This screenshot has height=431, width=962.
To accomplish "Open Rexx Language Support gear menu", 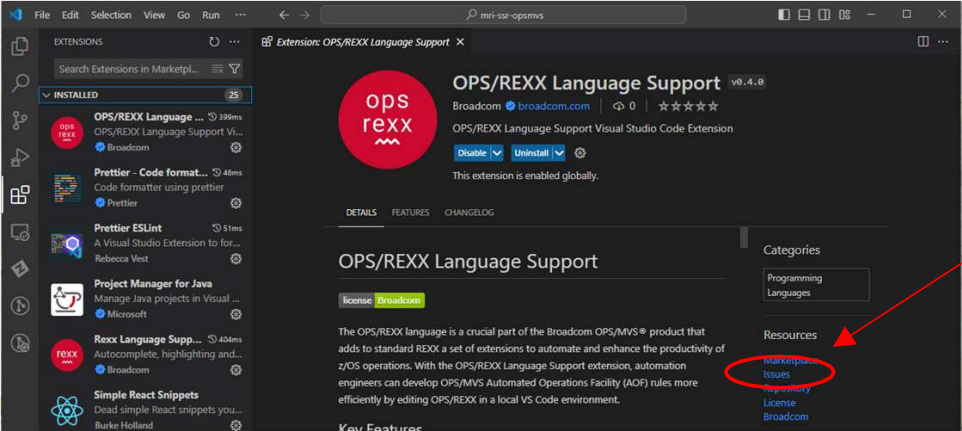I will click(236, 370).
